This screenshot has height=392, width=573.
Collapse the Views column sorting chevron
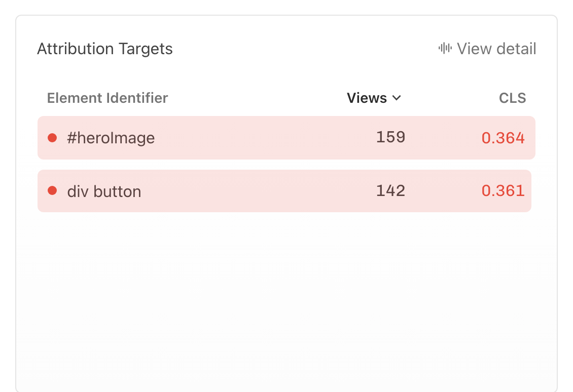point(397,98)
